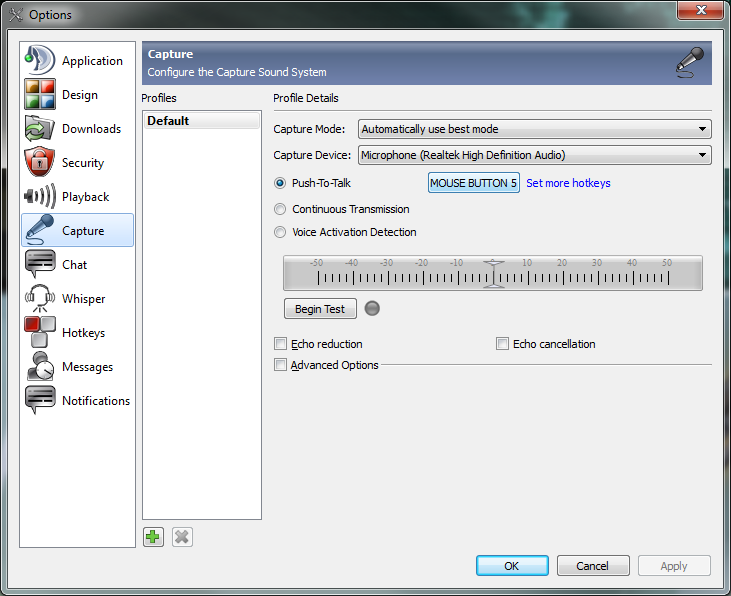The image size is (731, 596).
Task: Delete profile with the X icon
Action: point(182,537)
